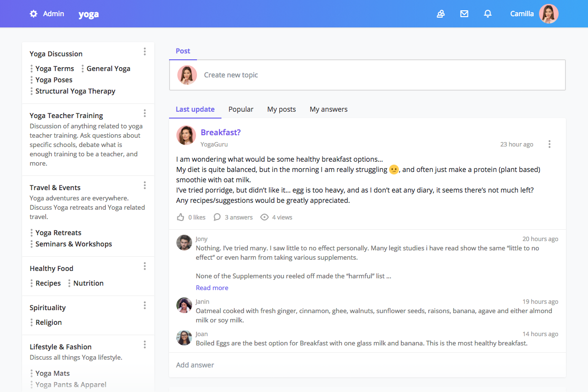Click the Create new topic field
Image resolution: width=588 pixels, height=392 pixels.
(x=231, y=74)
